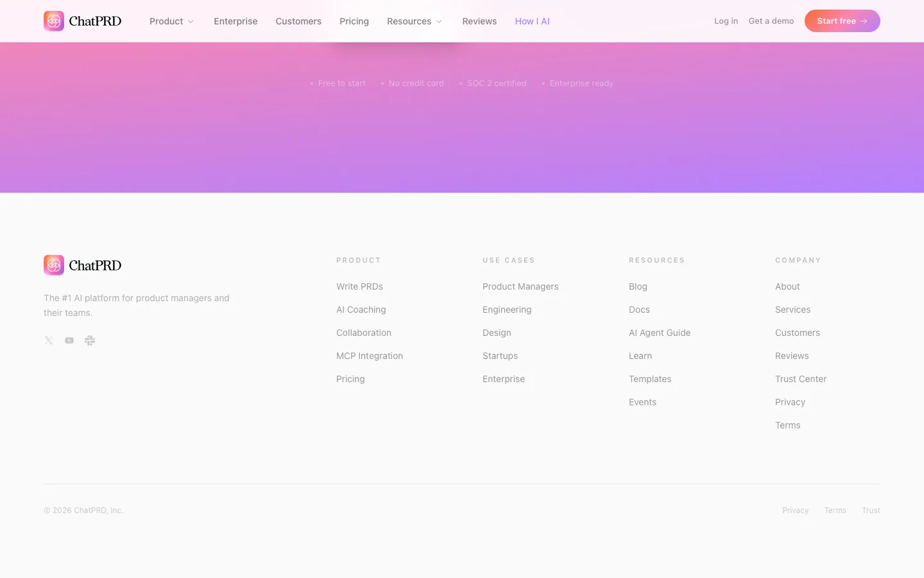
Task: Open Enterprise in the Use Cases column
Action: coord(504,379)
